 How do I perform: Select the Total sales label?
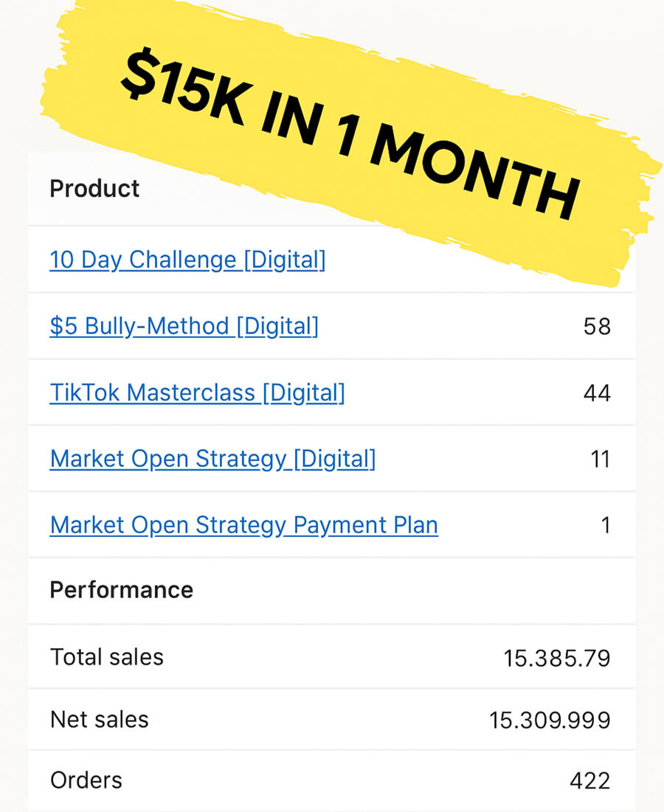(x=107, y=657)
